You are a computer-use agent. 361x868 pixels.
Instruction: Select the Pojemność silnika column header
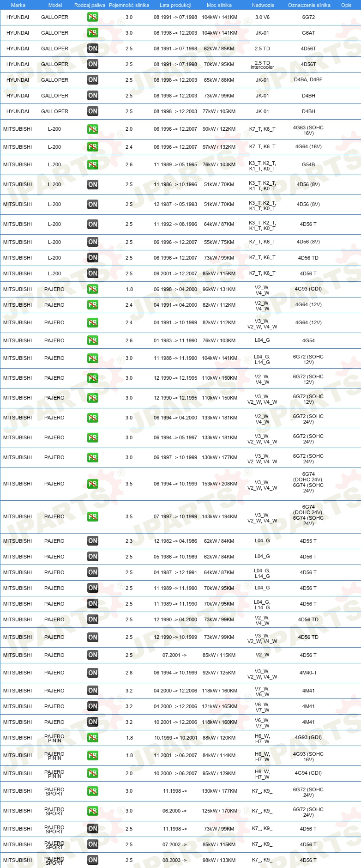click(129, 5)
